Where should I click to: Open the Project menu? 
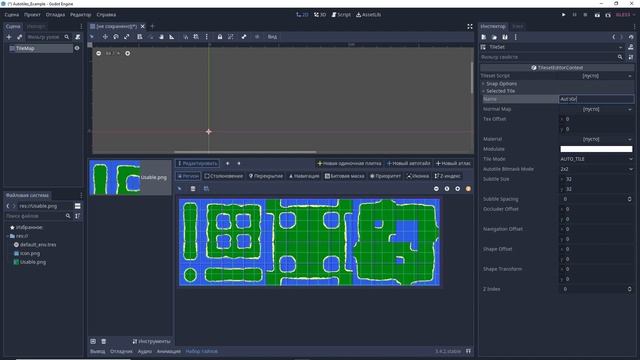pos(32,15)
